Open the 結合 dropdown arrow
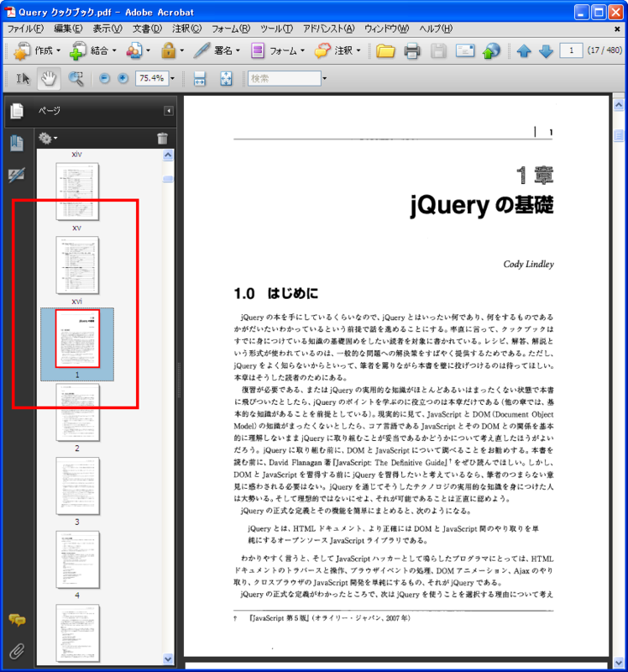This screenshot has width=628, height=672. pos(114,51)
